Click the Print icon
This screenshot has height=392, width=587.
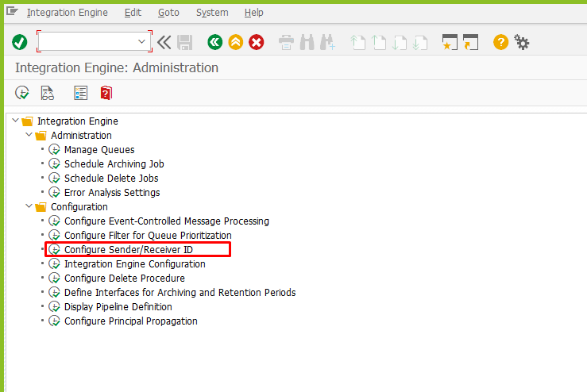(x=287, y=42)
